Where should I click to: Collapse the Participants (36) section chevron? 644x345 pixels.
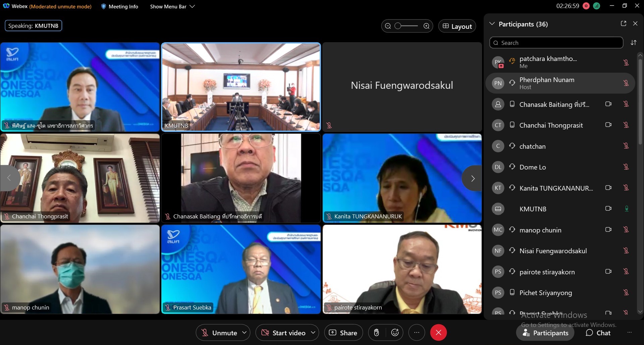tap(492, 24)
